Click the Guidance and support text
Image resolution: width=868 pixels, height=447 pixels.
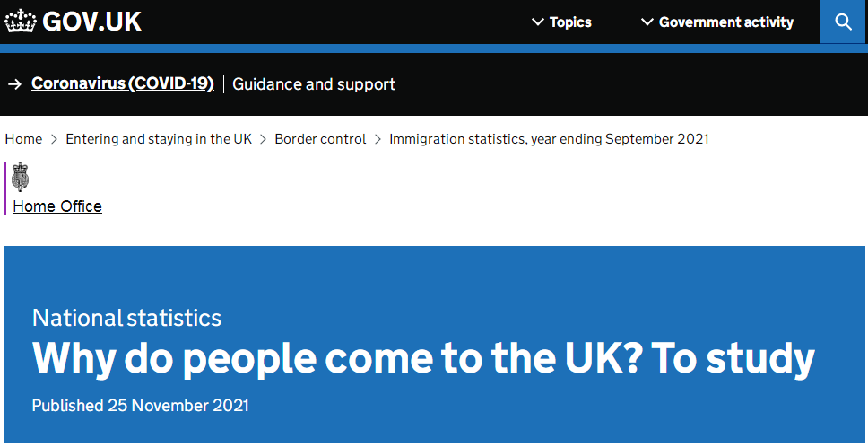(314, 84)
